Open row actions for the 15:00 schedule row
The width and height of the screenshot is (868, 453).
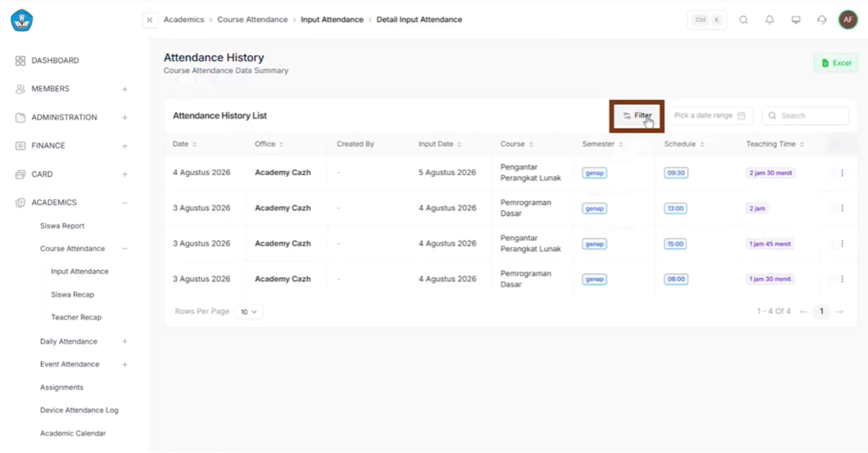click(842, 244)
